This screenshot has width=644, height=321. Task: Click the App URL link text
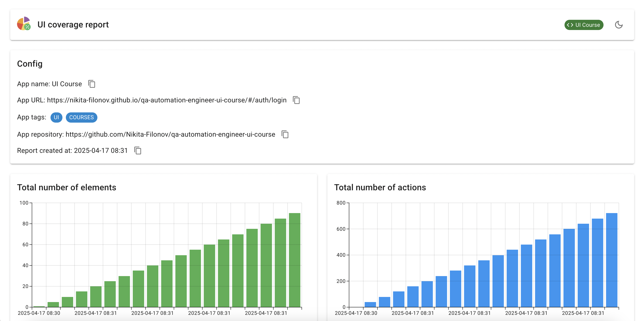pos(166,100)
